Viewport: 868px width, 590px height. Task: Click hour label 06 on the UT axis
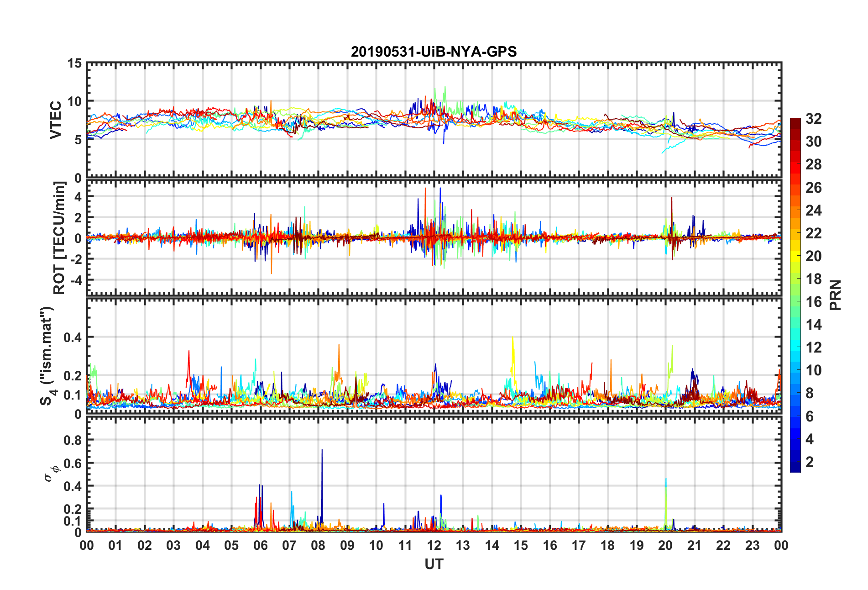[261, 545]
